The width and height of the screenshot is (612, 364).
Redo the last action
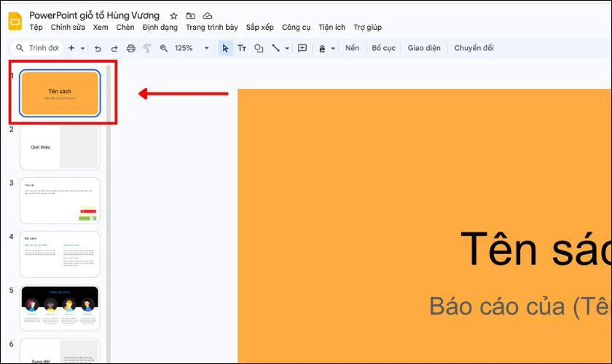114,48
